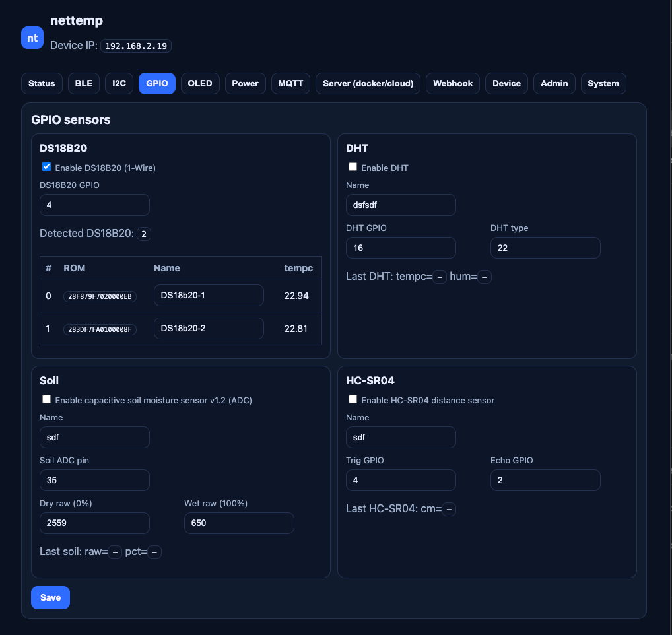
Task: Enable HC-SR04 distance sensor checkbox
Action: click(353, 399)
